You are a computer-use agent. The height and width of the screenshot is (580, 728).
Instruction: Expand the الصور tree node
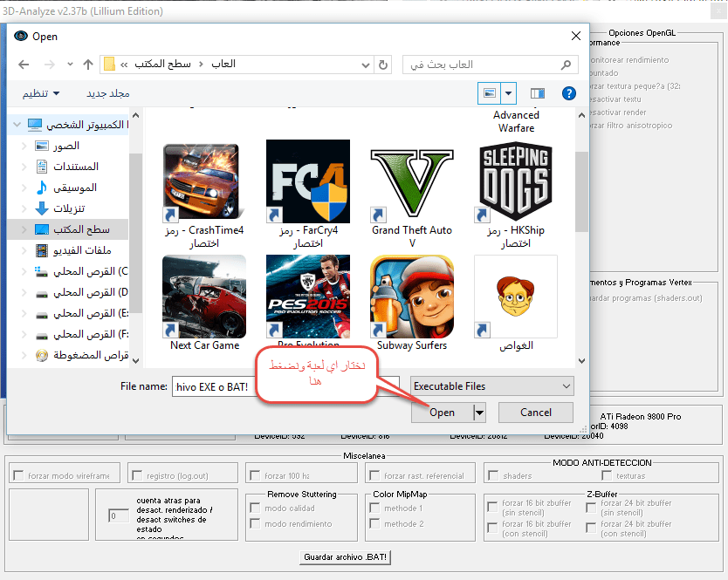[24, 146]
